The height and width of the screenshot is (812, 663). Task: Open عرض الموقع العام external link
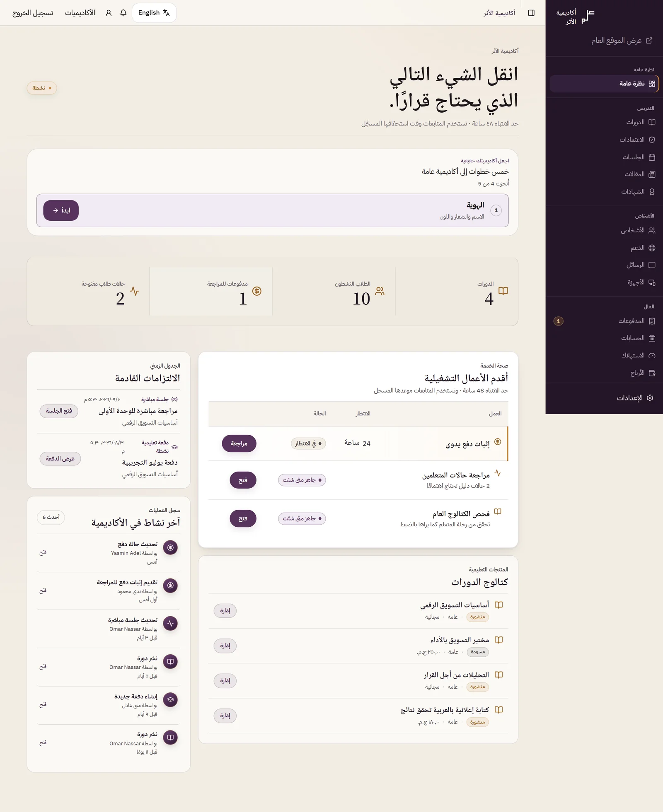[622, 41]
